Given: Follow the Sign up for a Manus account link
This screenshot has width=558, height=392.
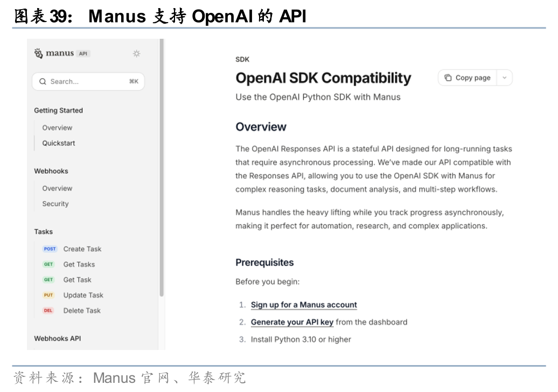Looking at the screenshot, I should [304, 305].
